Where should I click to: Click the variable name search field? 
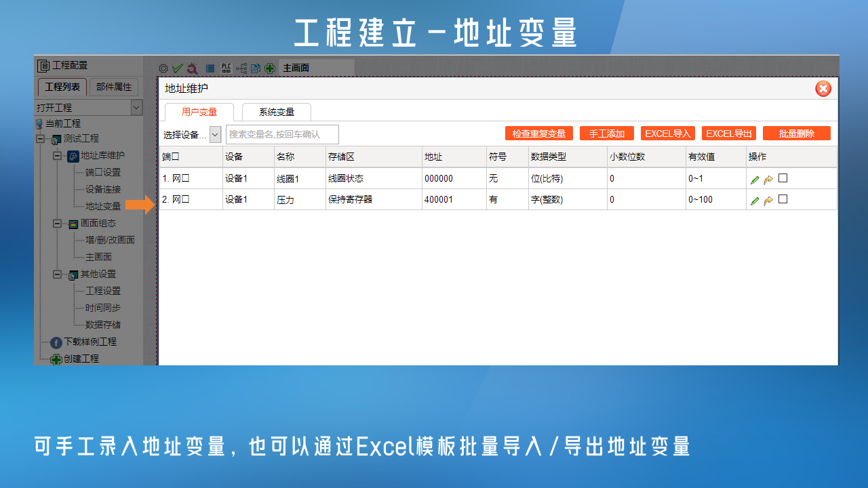coord(281,135)
